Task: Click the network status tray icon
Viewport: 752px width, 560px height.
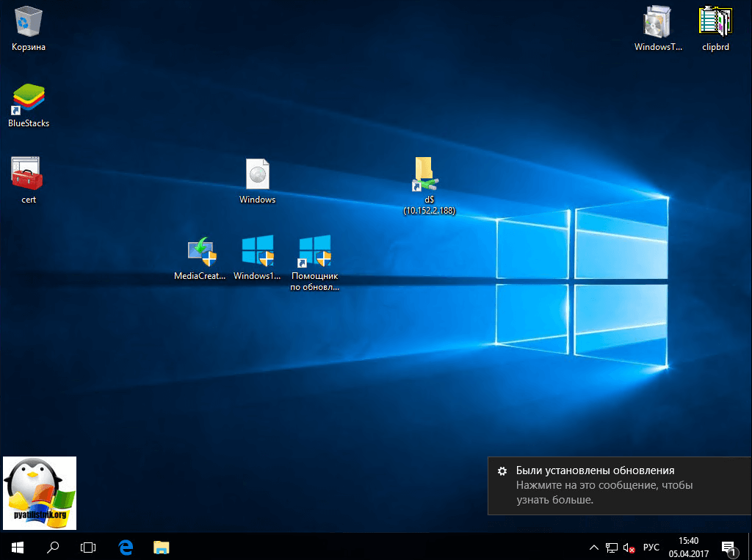Action: point(611,548)
